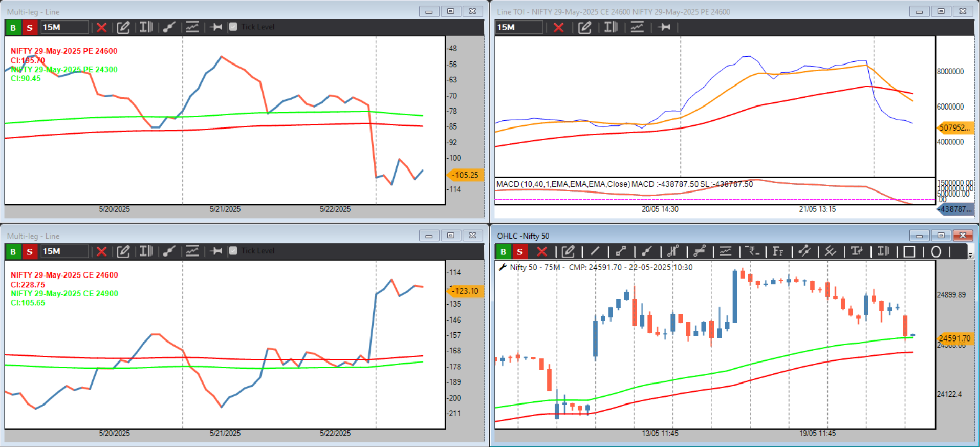
Task: Minimize the Line TOI window
Action: point(919,11)
